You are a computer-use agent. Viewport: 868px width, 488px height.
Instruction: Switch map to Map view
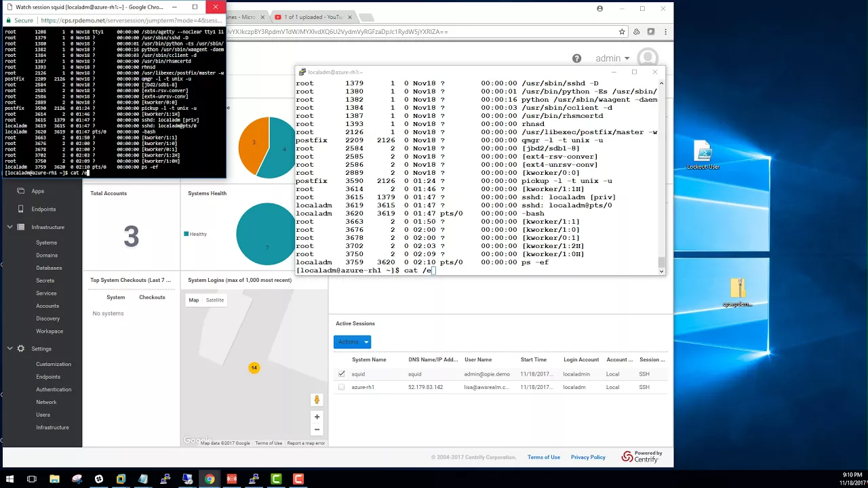click(x=194, y=300)
